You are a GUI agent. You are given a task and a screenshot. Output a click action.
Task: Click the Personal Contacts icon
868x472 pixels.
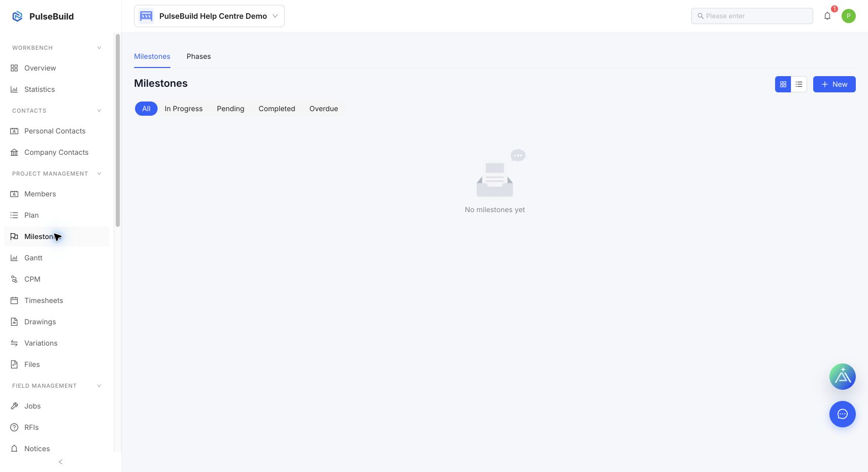(x=14, y=131)
